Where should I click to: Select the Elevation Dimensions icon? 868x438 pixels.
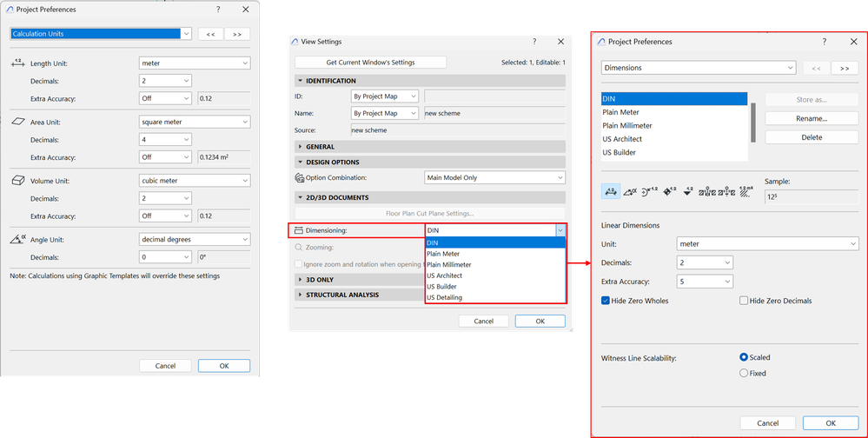tap(689, 192)
